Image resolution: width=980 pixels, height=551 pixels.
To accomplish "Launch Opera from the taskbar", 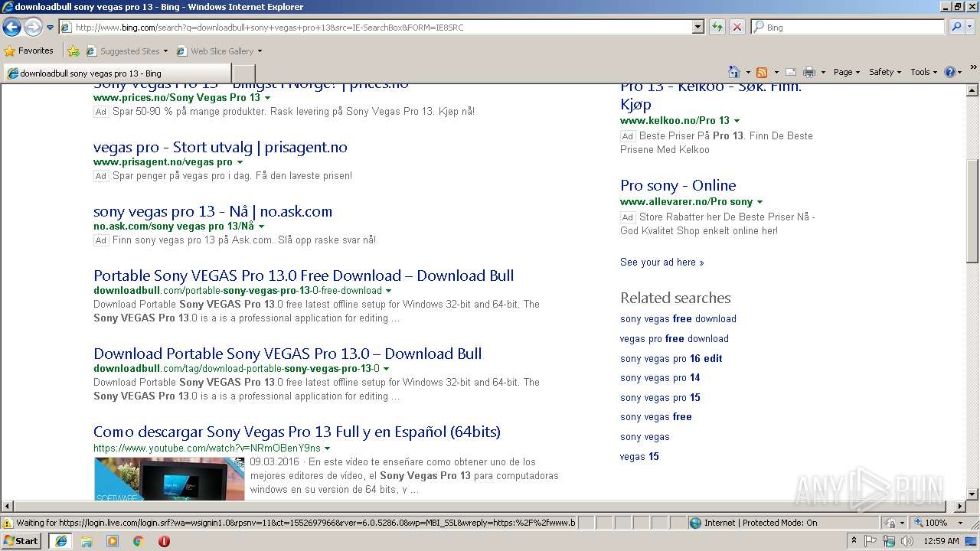I will 164,541.
